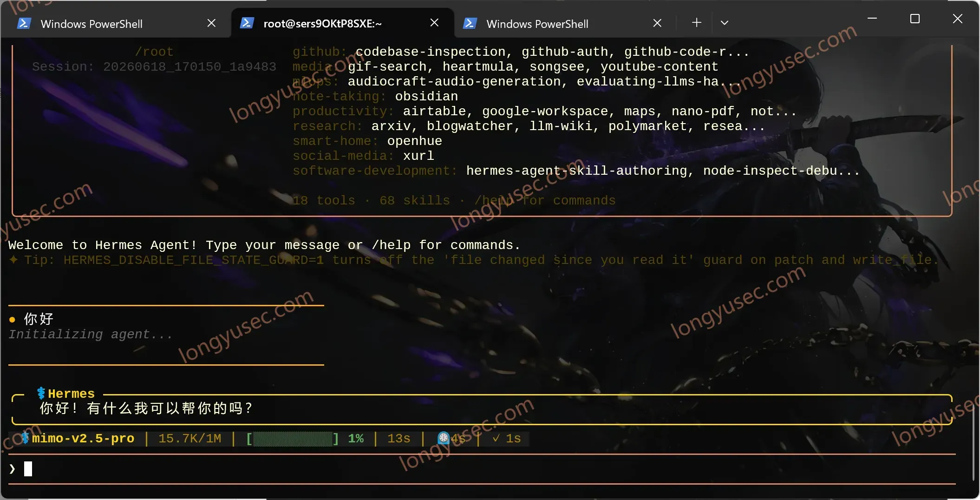Close the root@sers9OKtP8SXE tab
This screenshot has height=500, width=980.
tap(434, 23)
